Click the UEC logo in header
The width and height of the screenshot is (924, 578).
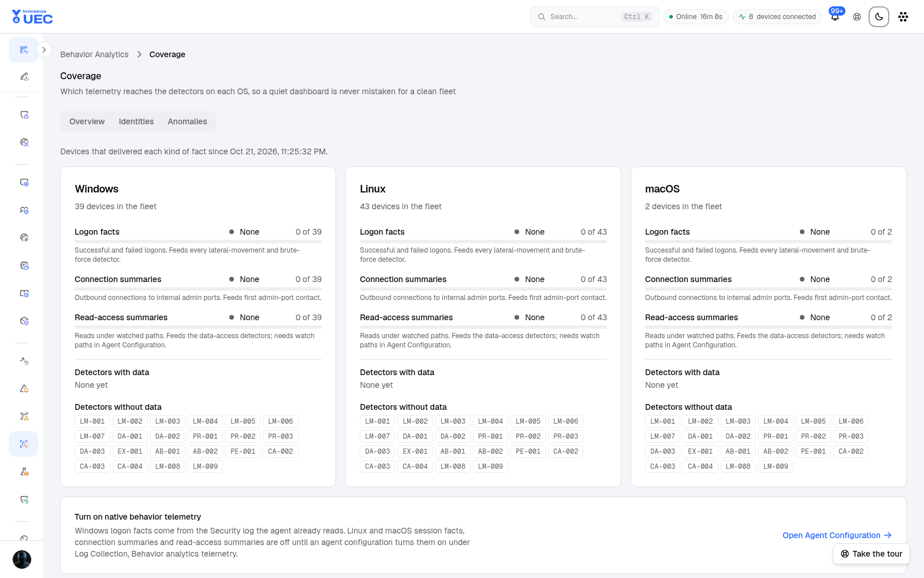(x=32, y=17)
